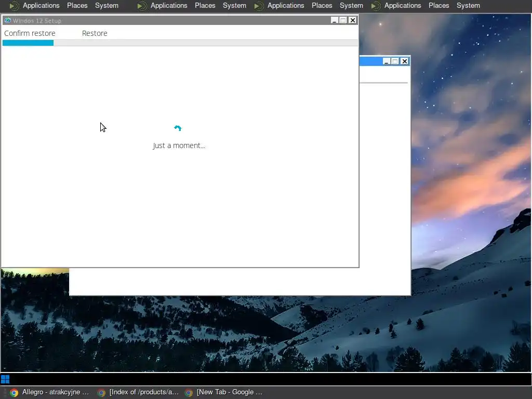Click the Windos 12 Setup title icon
This screenshot has width=532, height=399.
pyautogui.click(x=7, y=20)
